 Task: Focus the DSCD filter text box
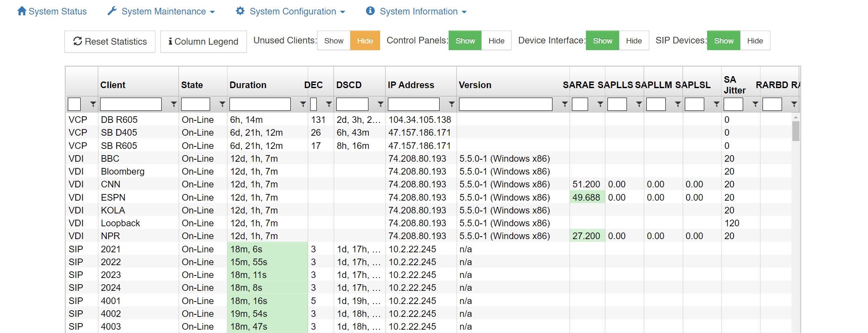click(x=352, y=104)
